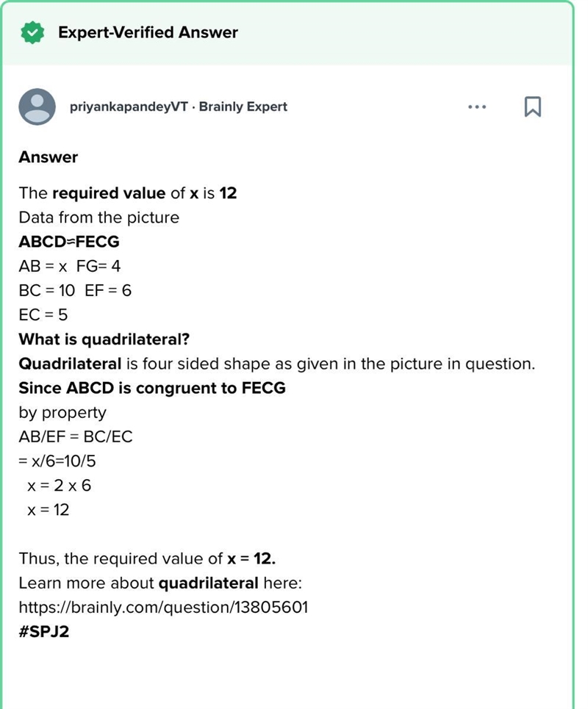Select the Expert-Verified Answer header title

tap(148, 32)
